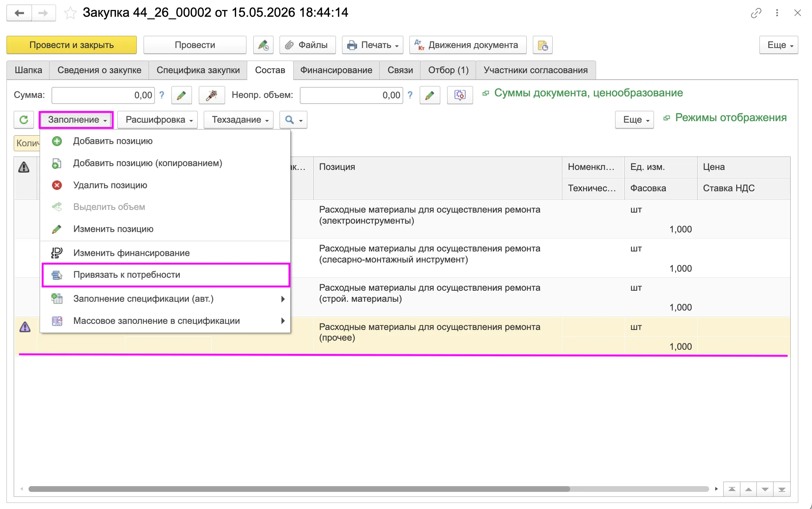Open the Печать dropdown
This screenshot has width=812, height=509.
click(372, 45)
